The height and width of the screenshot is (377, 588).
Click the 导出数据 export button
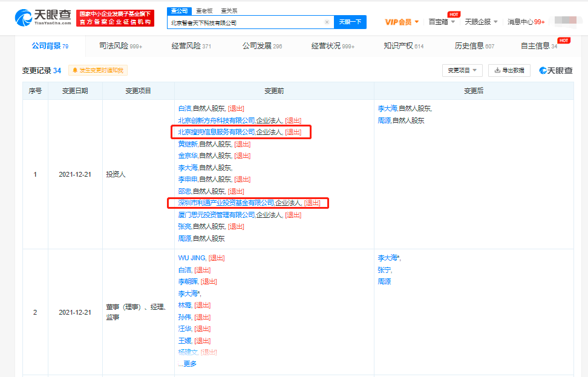pyautogui.click(x=509, y=70)
